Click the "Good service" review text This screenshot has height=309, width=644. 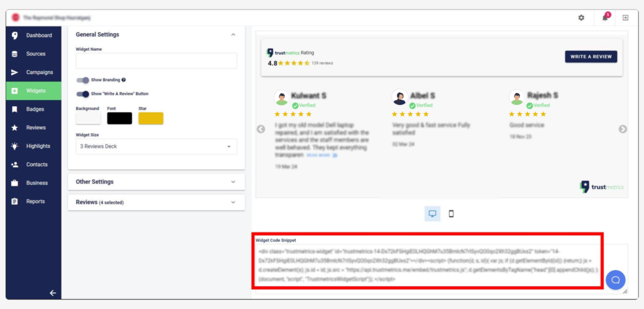tap(526, 125)
